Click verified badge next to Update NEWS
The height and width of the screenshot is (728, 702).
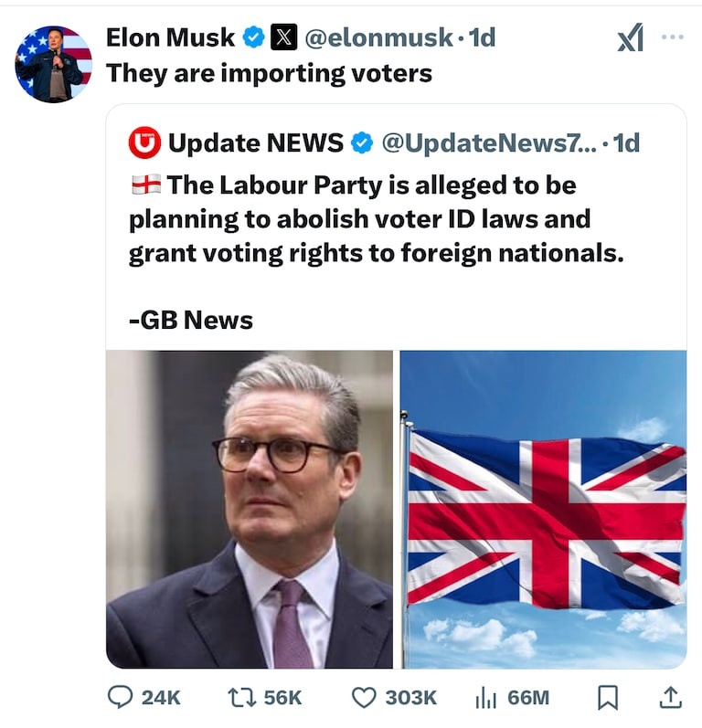(363, 142)
